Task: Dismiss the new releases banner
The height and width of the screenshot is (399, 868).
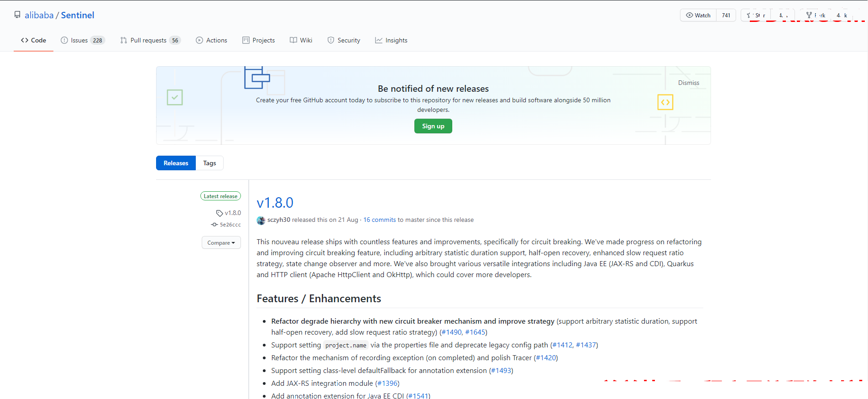Action: point(688,83)
